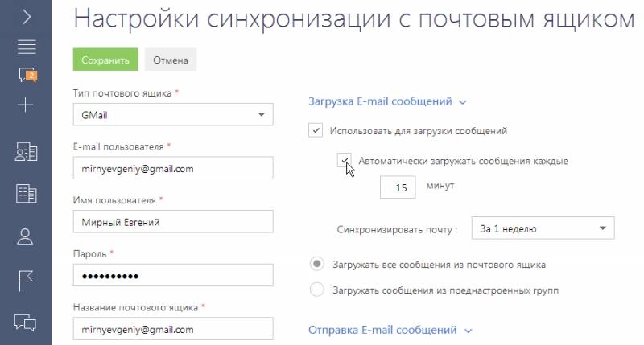Click the plus quick-add icon

coord(26,105)
